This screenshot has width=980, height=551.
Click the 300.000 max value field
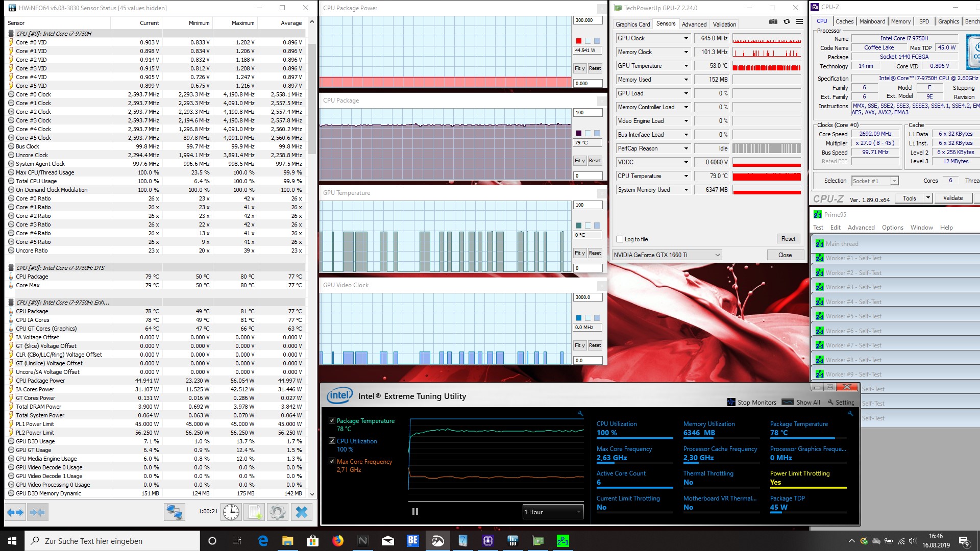coord(588,20)
